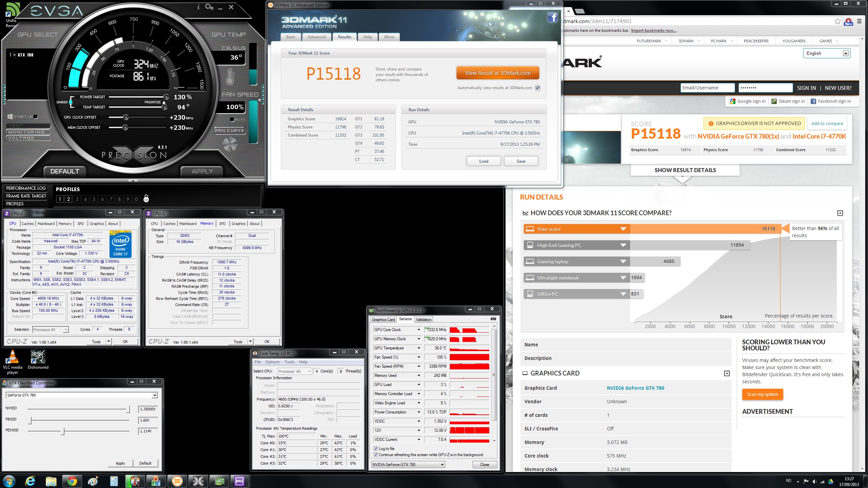868x488 pixels.
Task: Click the Windows Start orb
Action: point(9,481)
